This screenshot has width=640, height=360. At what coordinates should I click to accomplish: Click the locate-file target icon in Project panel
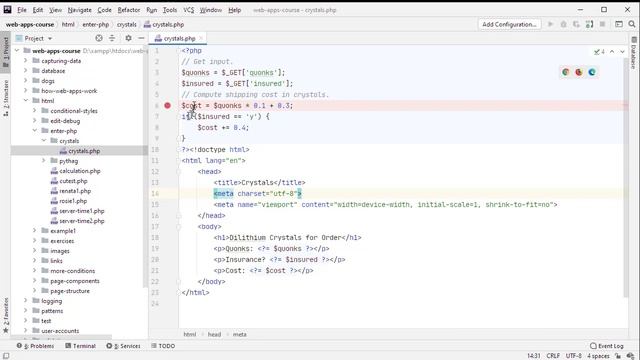tap(99, 38)
